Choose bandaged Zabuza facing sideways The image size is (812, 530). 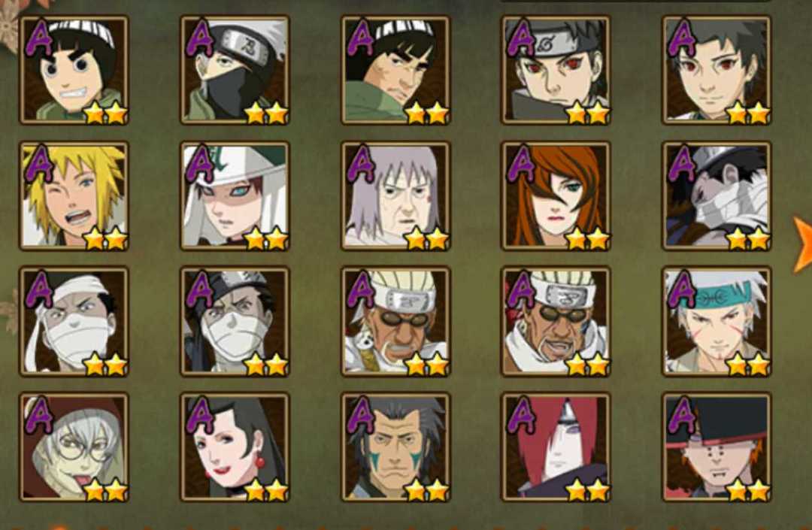tap(717, 195)
